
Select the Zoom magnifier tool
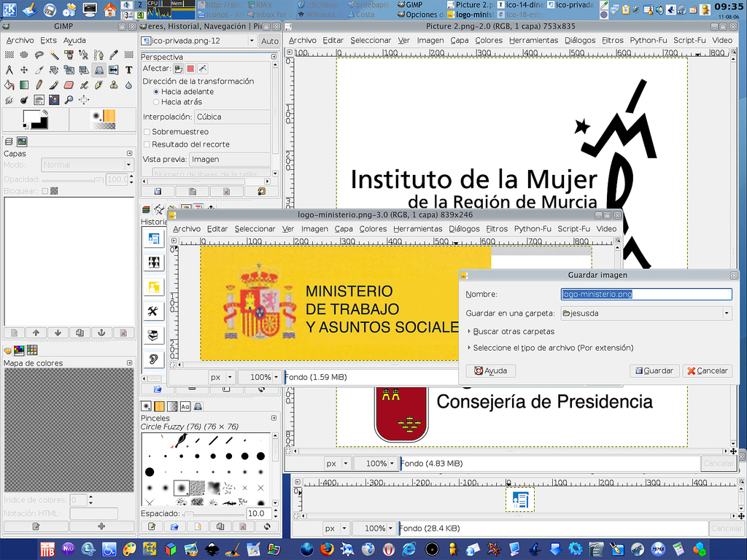[x=69, y=100]
